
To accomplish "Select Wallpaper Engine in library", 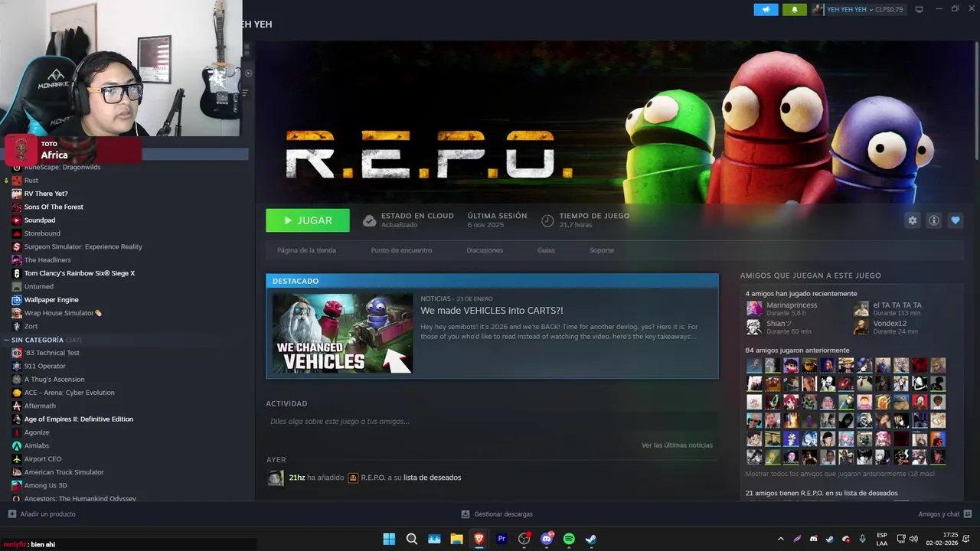I will pyautogui.click(x=51, y=300).
